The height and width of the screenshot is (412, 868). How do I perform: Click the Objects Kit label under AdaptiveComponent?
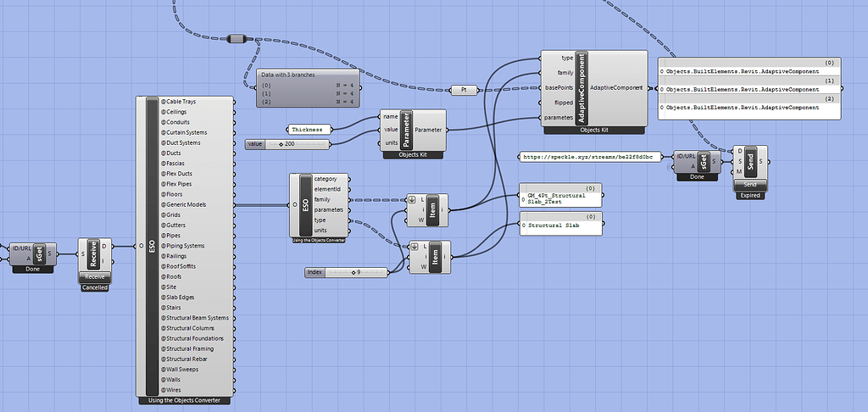594,131
